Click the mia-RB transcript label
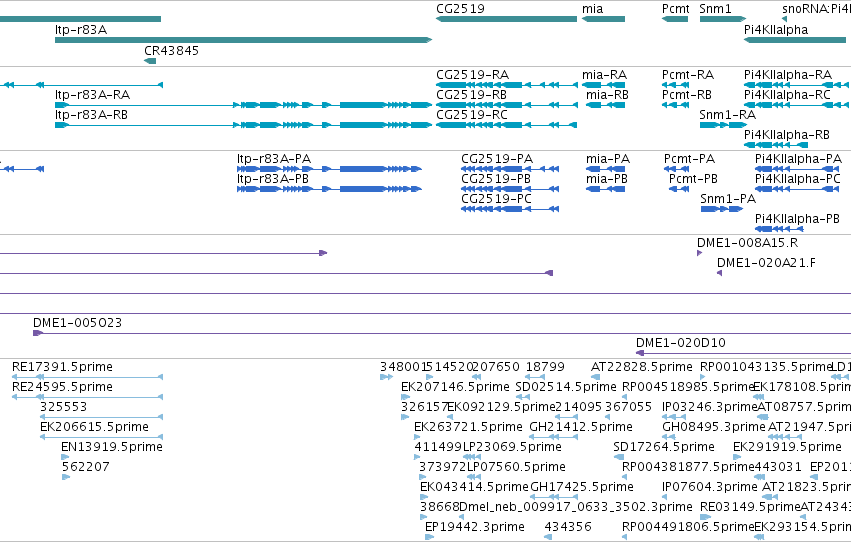 (x=607, y=94)
